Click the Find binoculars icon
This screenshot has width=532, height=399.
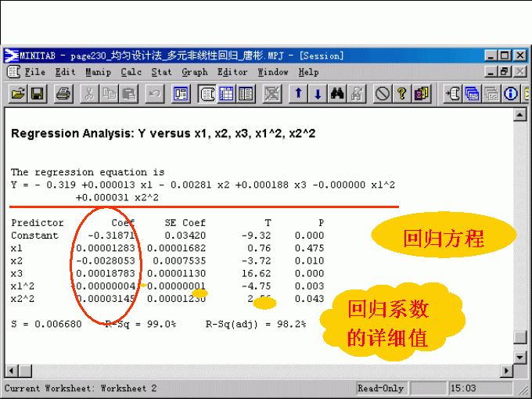[338, 94]
